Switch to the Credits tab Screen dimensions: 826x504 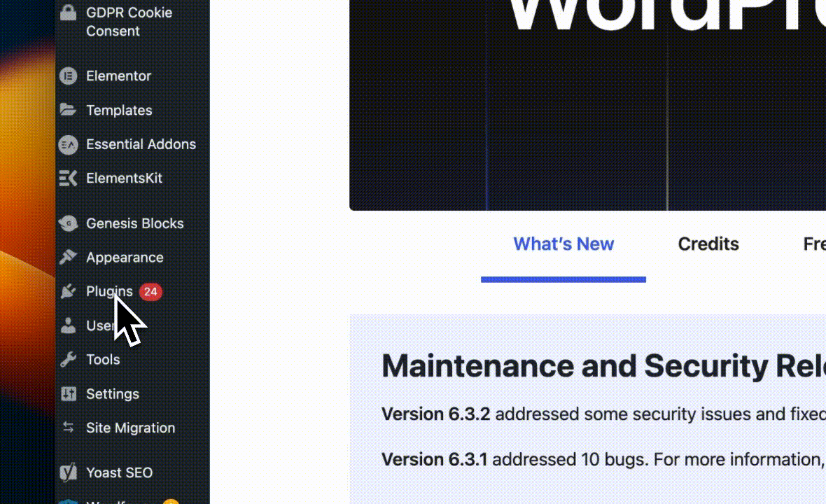708,244
